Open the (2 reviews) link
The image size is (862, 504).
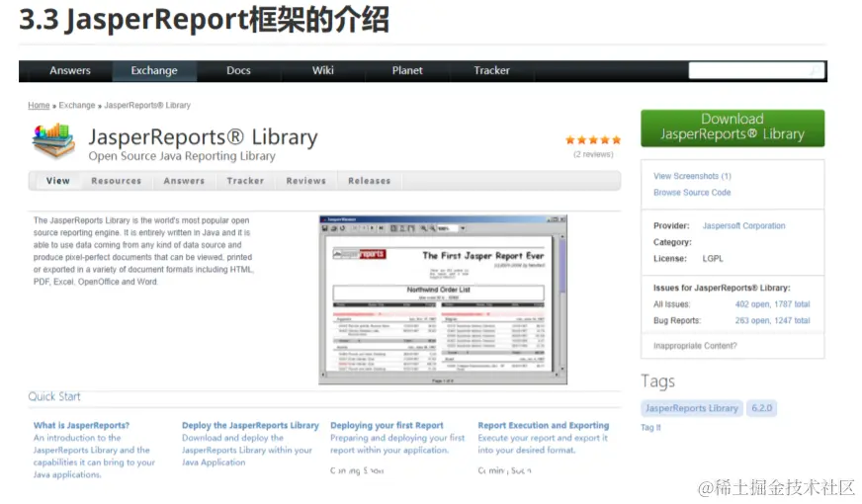(x=593, y=154)
